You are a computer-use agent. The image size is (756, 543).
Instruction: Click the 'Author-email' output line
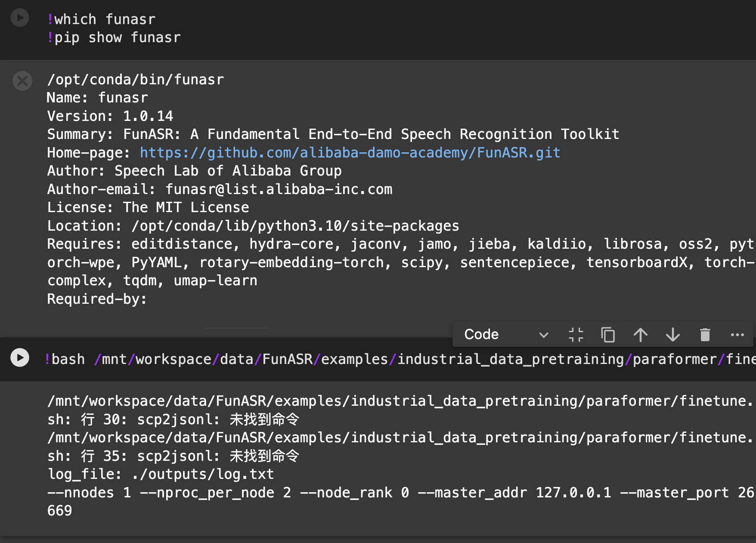point(220,189)
